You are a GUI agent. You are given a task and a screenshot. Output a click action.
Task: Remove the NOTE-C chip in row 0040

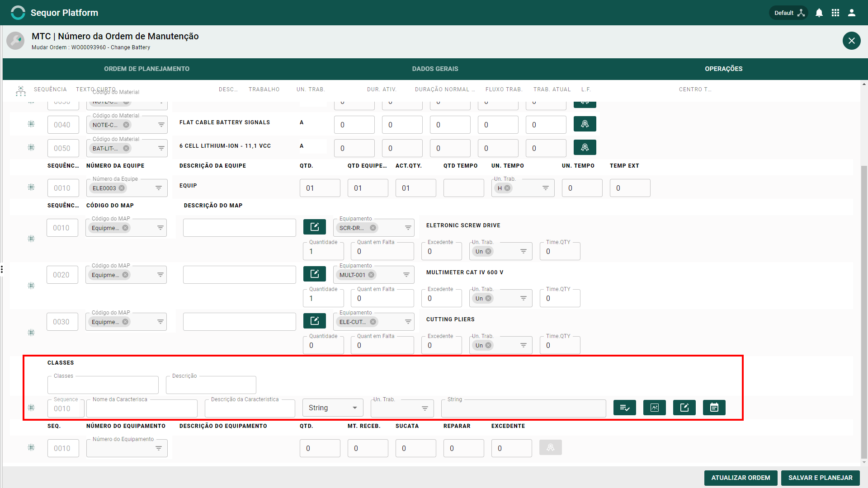(126, 125)
